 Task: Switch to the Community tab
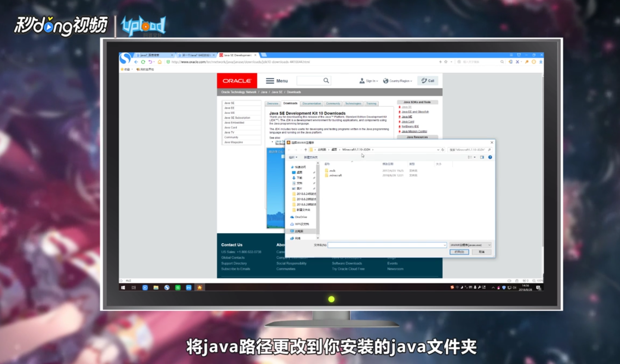point(333,103)
